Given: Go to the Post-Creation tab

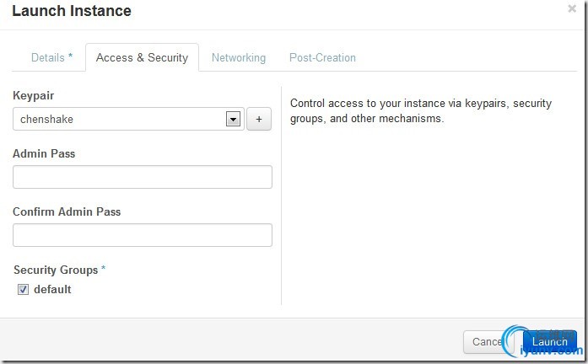Looking at the screenshot, I should point(322,58).
